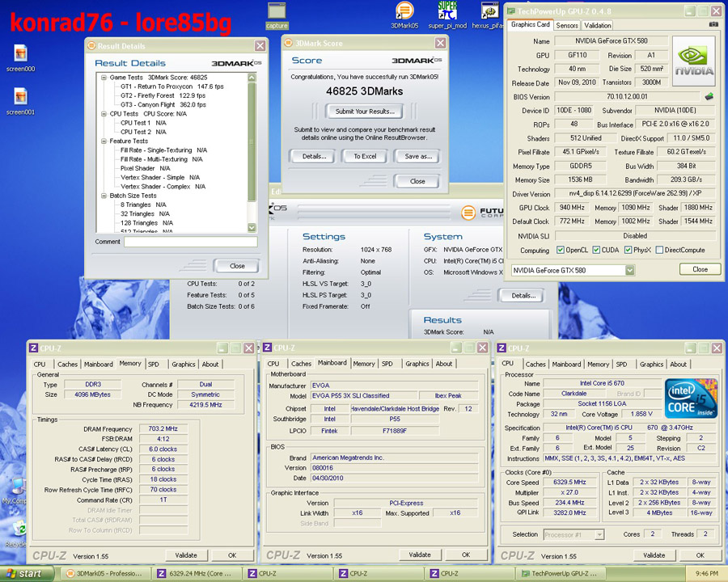Viewport: 728px width, 582px height.
Task: Launch the super_pi_mod desktop shortcut
Action: pyautogui.click(x=447, y=16)
